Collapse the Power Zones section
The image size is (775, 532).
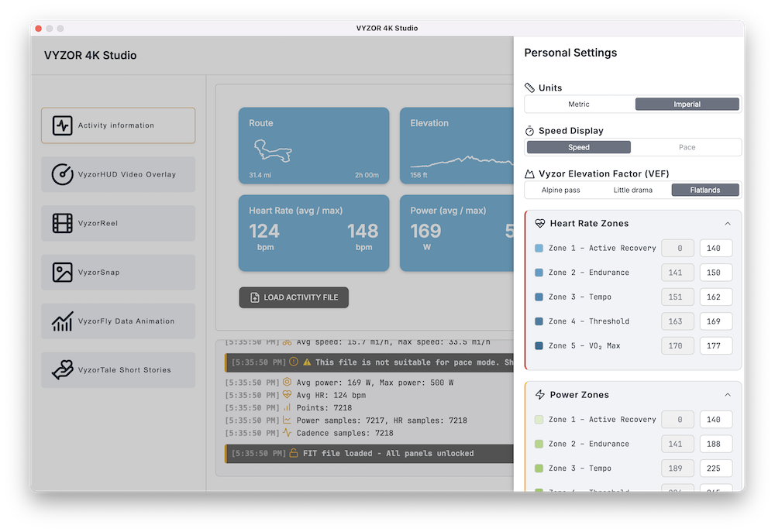point(727,395)
